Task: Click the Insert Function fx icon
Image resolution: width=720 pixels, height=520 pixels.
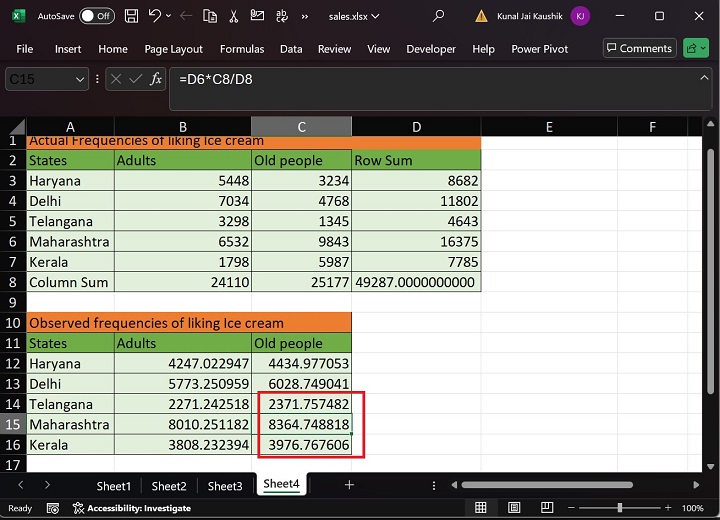Action: tap(156, 79)
